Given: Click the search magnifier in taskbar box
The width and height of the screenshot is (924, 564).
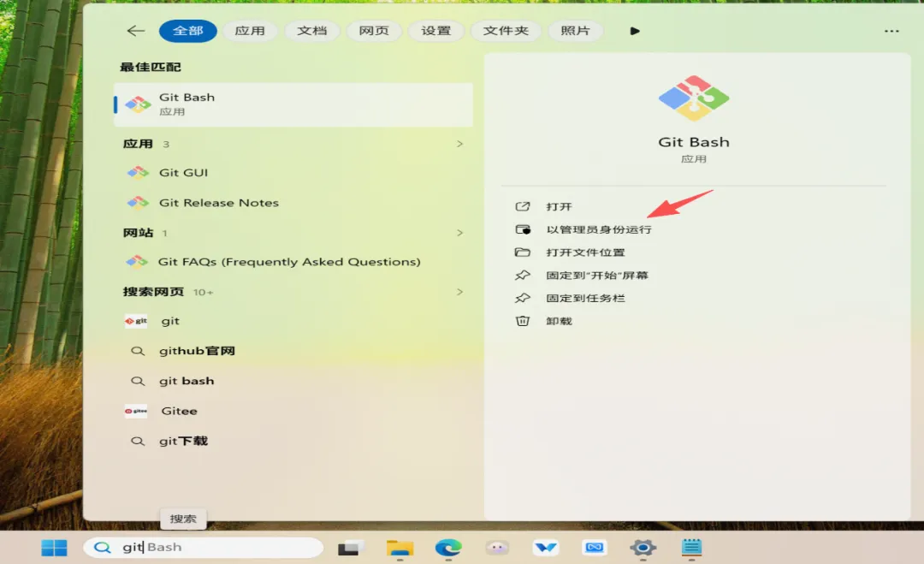Looking at the screenshot, I should click(x=103, y=548).
